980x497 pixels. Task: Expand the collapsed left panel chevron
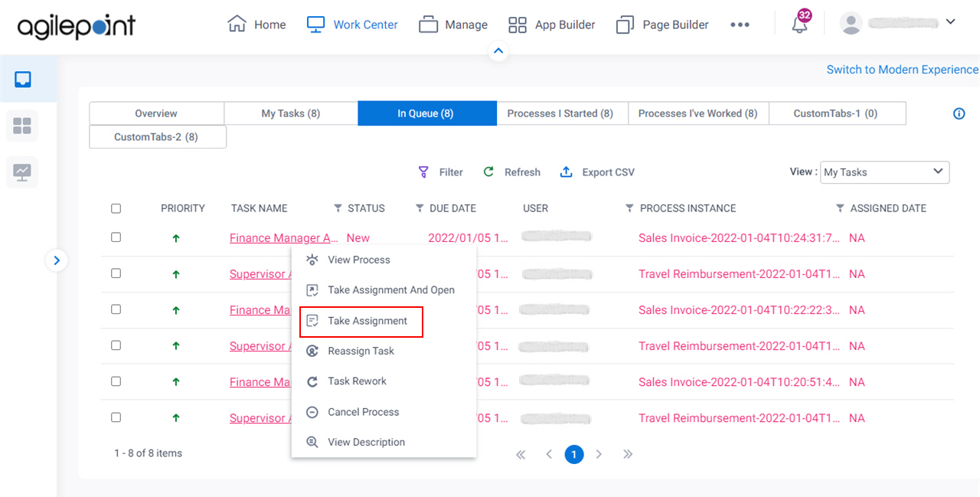click(57, 260)
